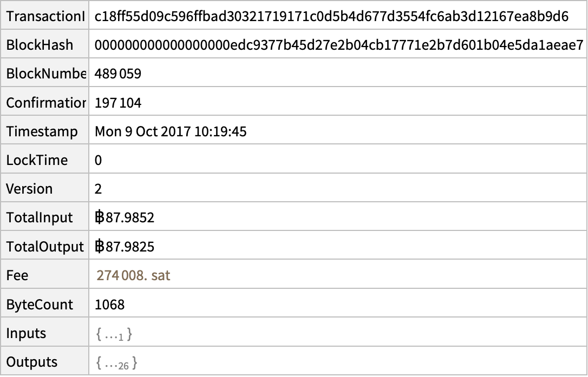Viewport: 588px width, 377px height.
Task: Expand the Outputs collapsed list of 26
Action: pos(117,363)
